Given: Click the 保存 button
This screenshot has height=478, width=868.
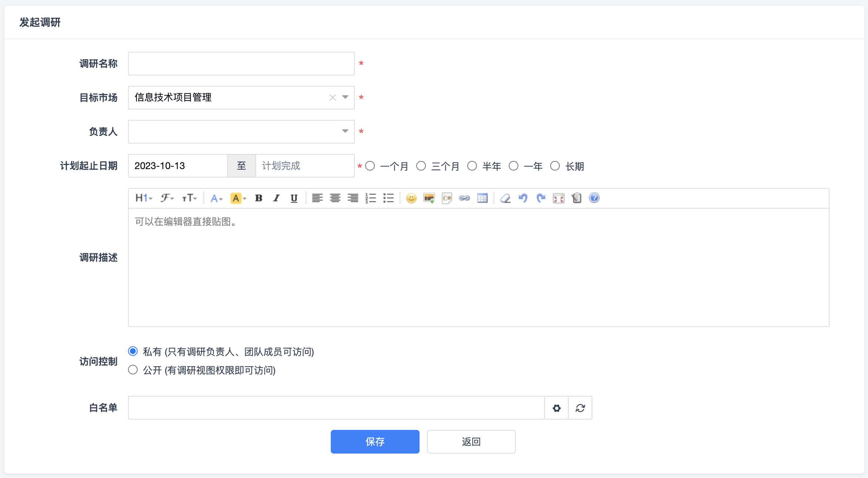Looking at the screenshot, I should (x=375, y=442).
